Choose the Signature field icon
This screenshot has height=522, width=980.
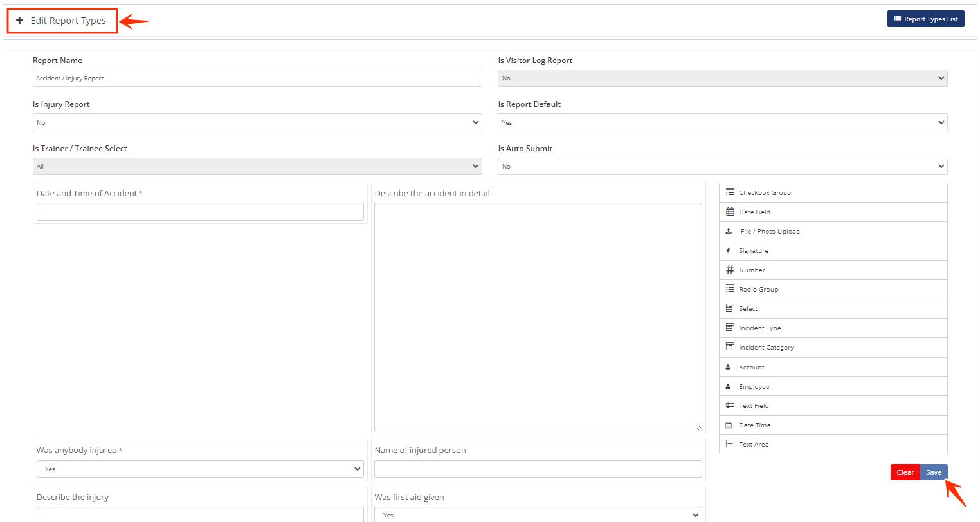pyautogui.click(x=728, y=251)
